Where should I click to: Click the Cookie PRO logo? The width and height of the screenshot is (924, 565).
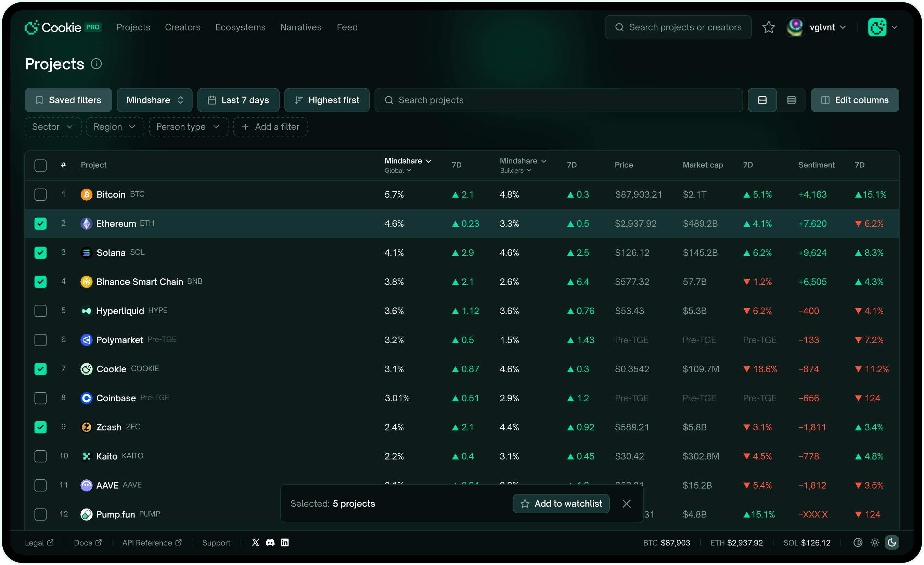click(x=63, y=27)
